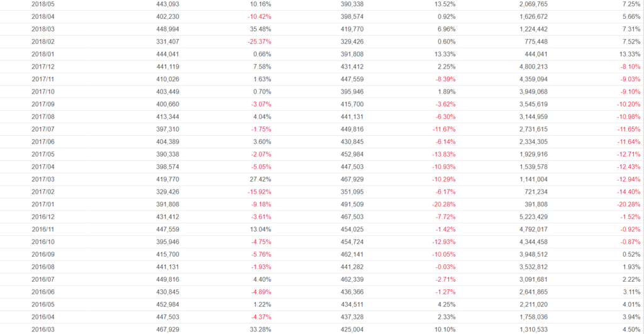Select -10.42% in the 2018/04 row
Screen dimensions: 644x334
click(259, 17)
